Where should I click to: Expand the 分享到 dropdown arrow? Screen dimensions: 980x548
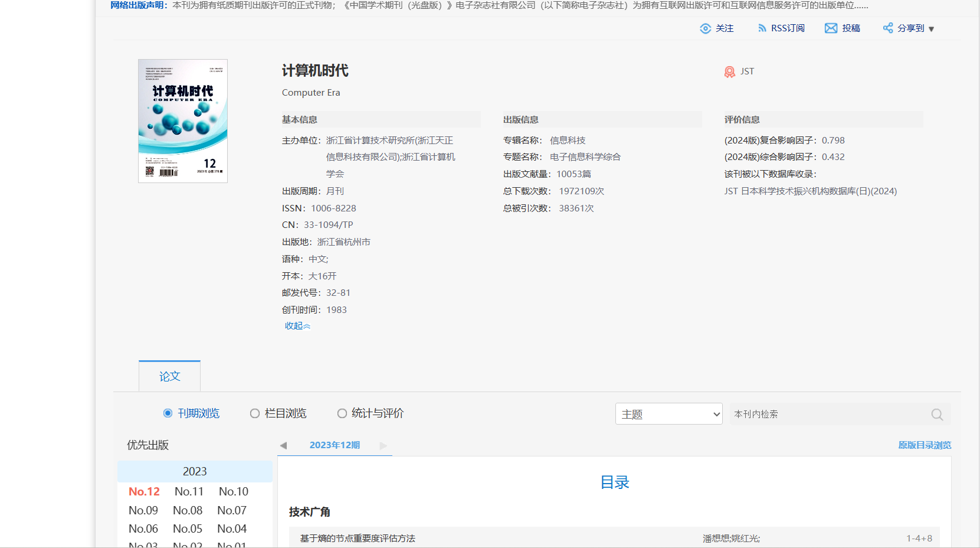coord(932,29)
